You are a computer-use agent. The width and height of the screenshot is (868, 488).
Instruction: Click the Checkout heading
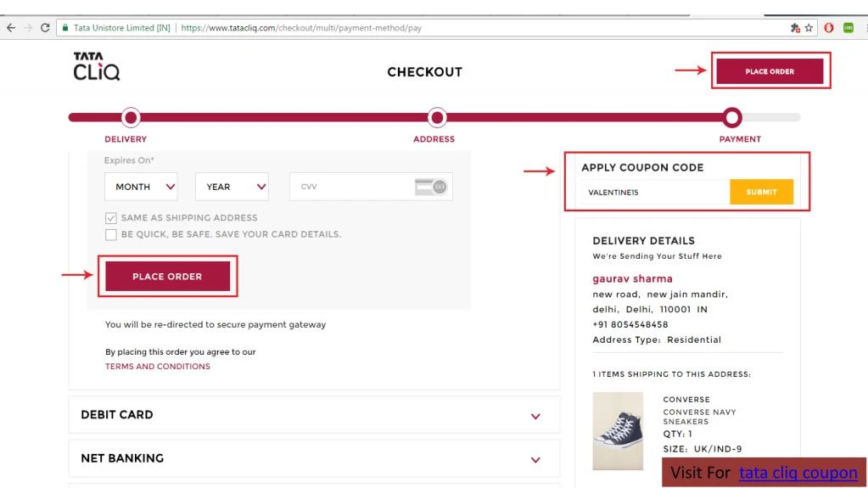[424, 72]
